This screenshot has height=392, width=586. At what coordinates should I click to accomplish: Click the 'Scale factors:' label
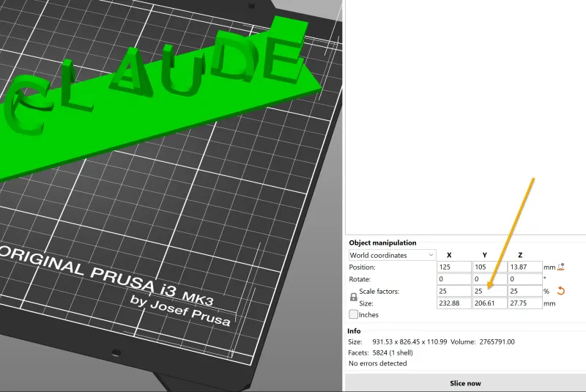coord(379,291)
